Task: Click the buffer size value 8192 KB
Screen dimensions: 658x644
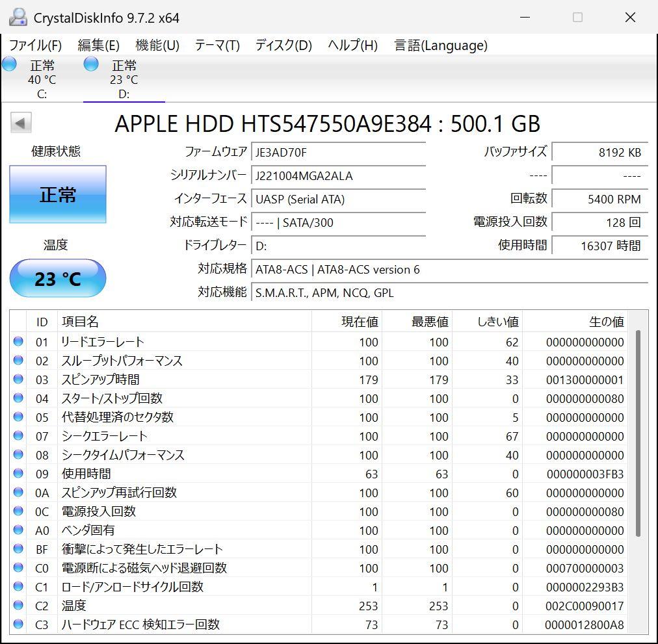Action: 599,152
